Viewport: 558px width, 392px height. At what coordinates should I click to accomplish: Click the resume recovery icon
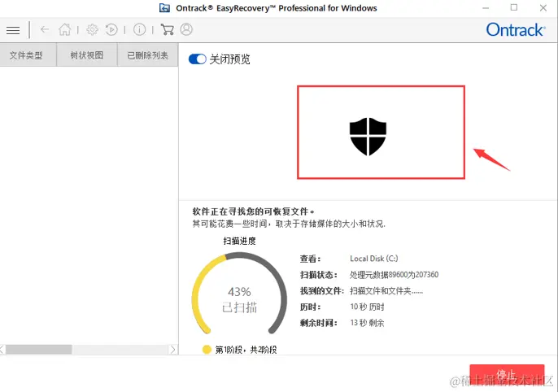[111, 29]
